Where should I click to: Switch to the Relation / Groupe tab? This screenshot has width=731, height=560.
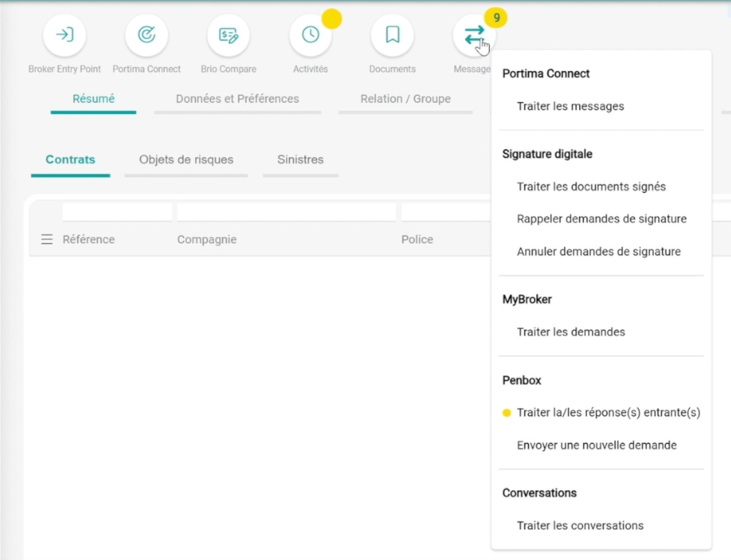[x=406, y=99]
